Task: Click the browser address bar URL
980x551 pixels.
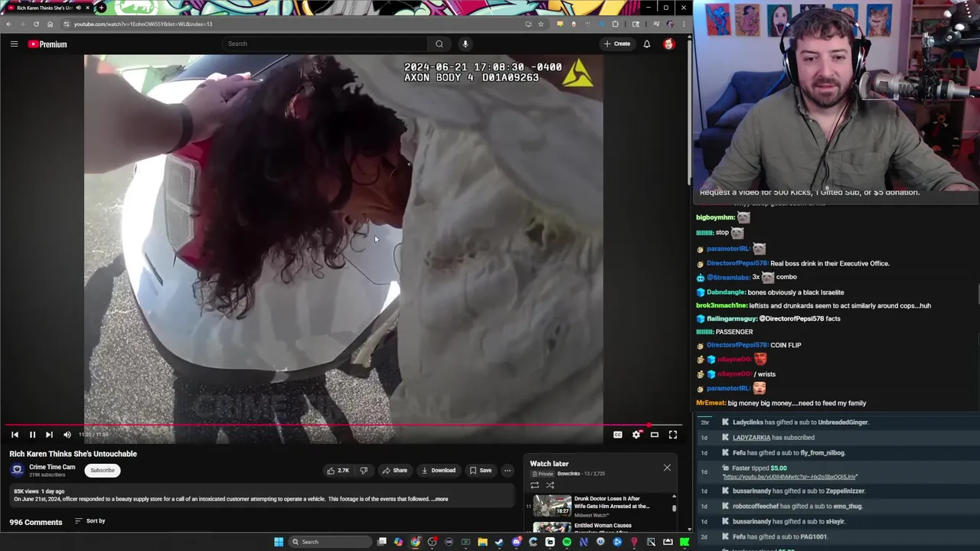Action: pos(143,24)
